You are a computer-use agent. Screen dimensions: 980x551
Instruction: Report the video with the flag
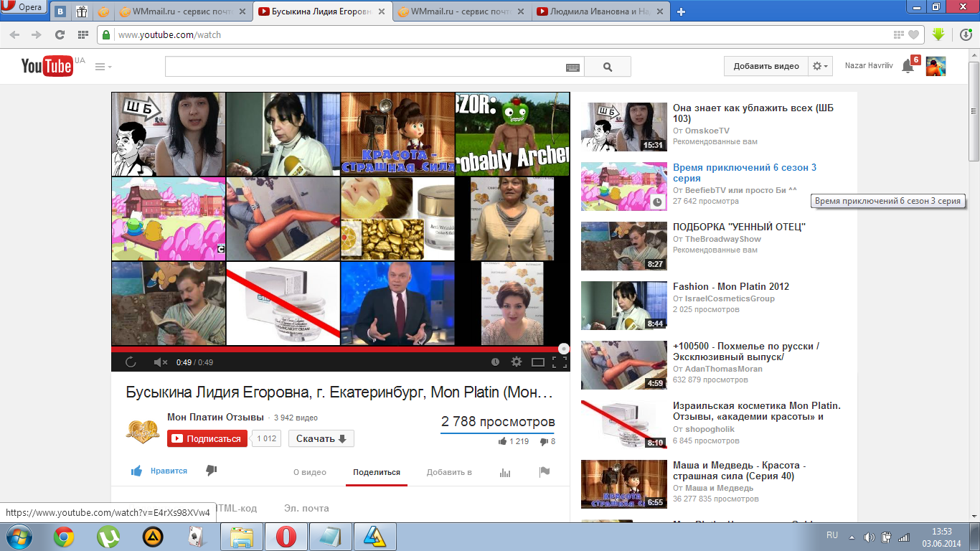click(x=545, y=472)
